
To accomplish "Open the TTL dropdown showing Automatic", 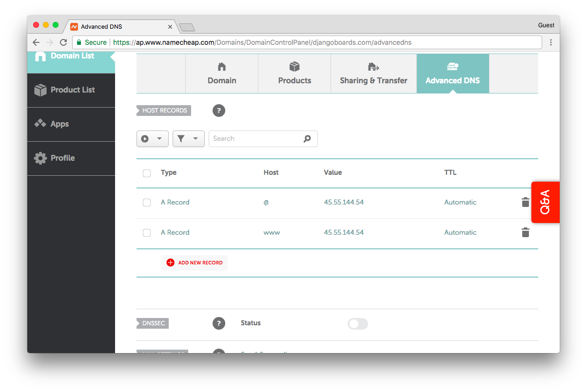I will [460, 202].
